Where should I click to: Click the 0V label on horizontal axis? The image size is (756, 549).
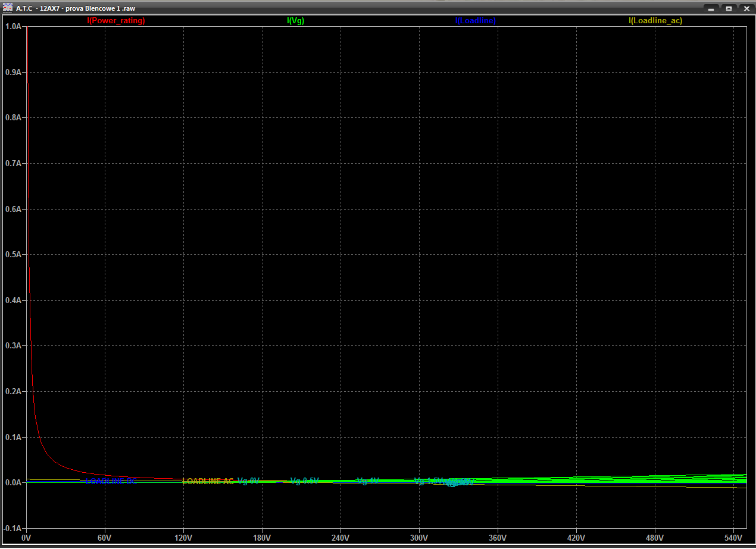(x=26, y=538)
